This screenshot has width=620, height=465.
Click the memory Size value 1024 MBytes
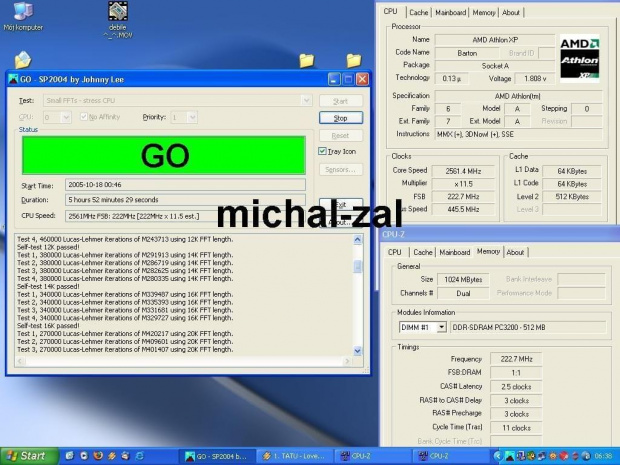[x=463, y=280]
